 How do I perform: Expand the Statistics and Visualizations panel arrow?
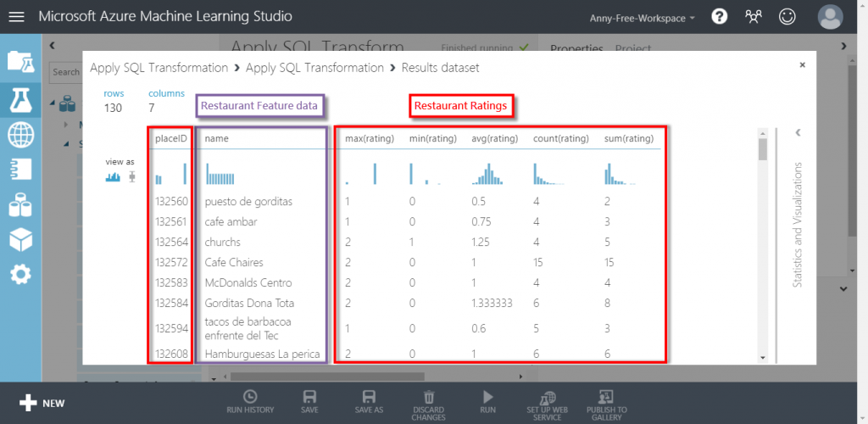pos(797,132)
